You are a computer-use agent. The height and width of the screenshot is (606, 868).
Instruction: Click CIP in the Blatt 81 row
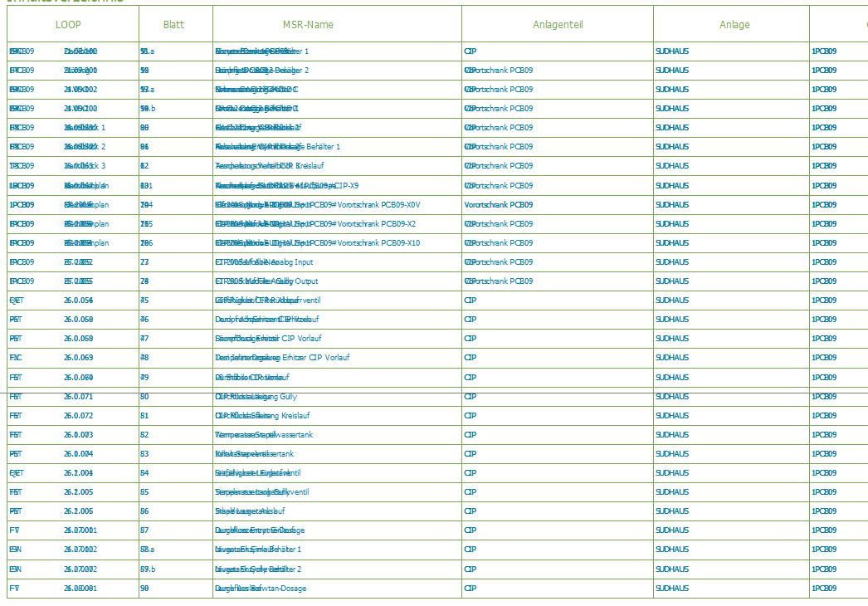(470, 415)
